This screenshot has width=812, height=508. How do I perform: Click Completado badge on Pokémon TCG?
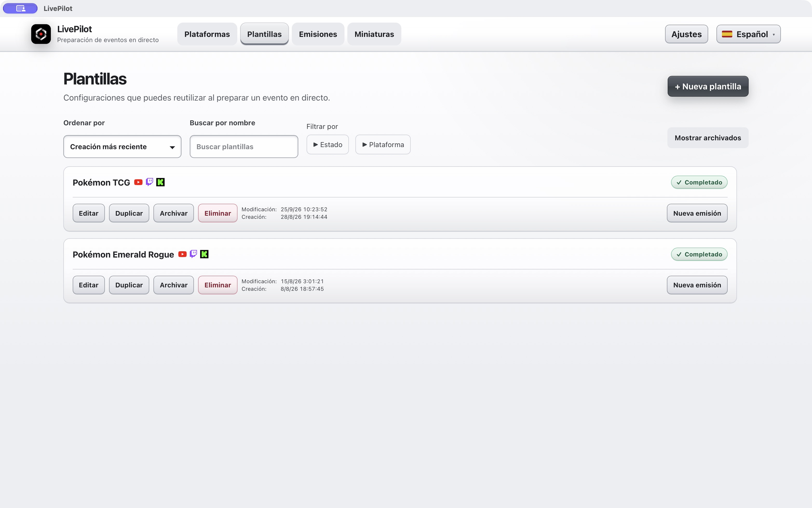tap(699, 182)
